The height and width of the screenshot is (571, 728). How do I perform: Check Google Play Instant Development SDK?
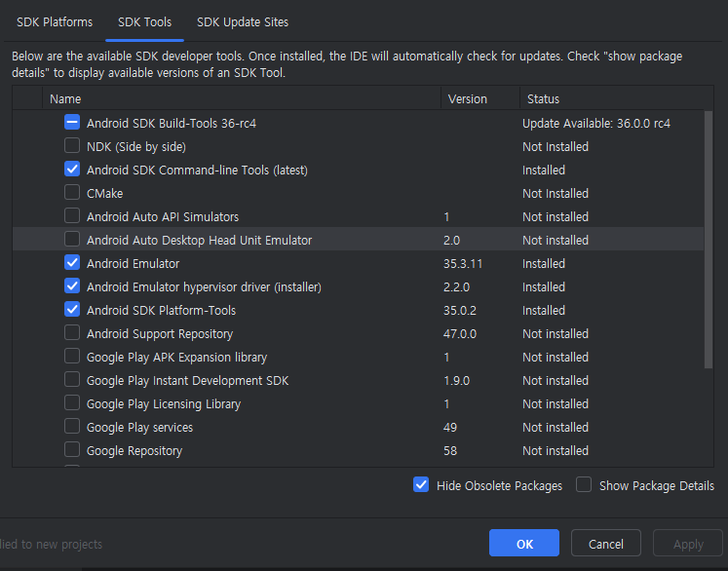click(72, 379)
